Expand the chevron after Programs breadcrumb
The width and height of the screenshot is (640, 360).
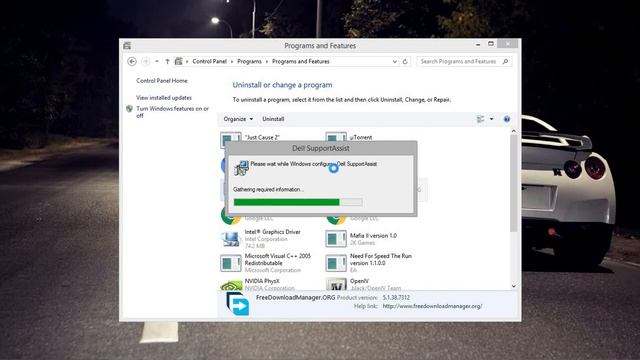pos(267,62)
